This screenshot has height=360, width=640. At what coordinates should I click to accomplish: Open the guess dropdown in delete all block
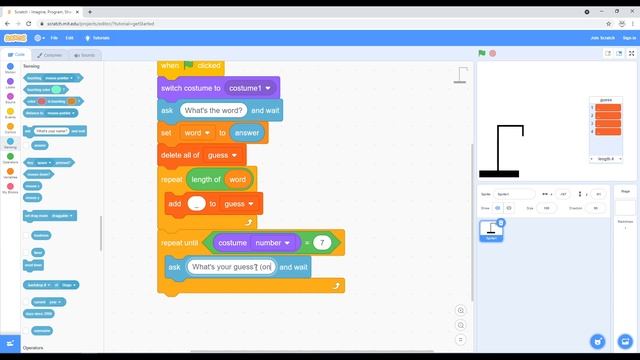coord(234,156)
